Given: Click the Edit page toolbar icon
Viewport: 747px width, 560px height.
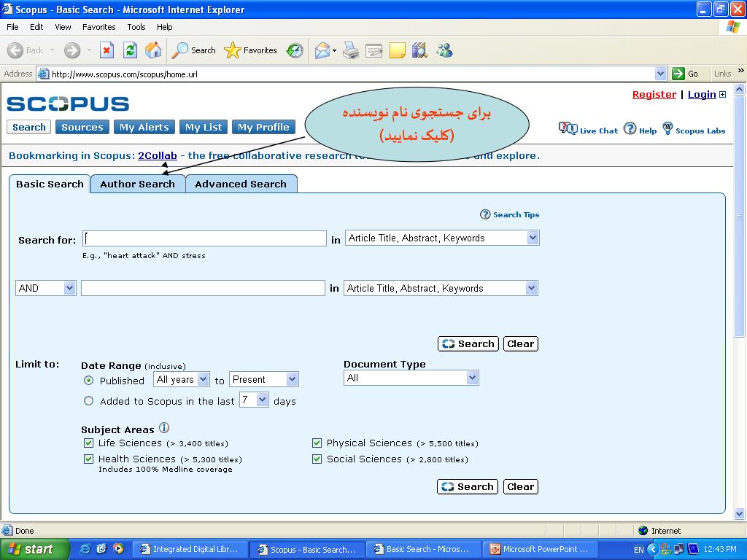Looking at the screenshot, I should (374, 50).
